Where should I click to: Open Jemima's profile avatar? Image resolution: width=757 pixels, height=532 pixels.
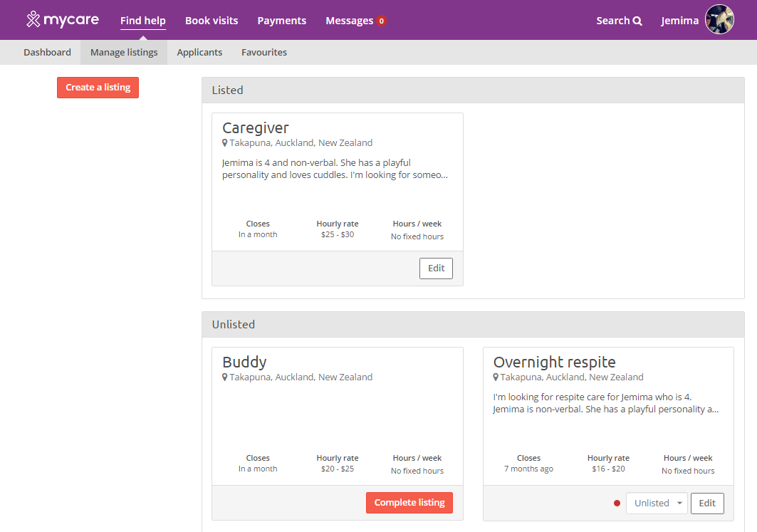point(719,20)
